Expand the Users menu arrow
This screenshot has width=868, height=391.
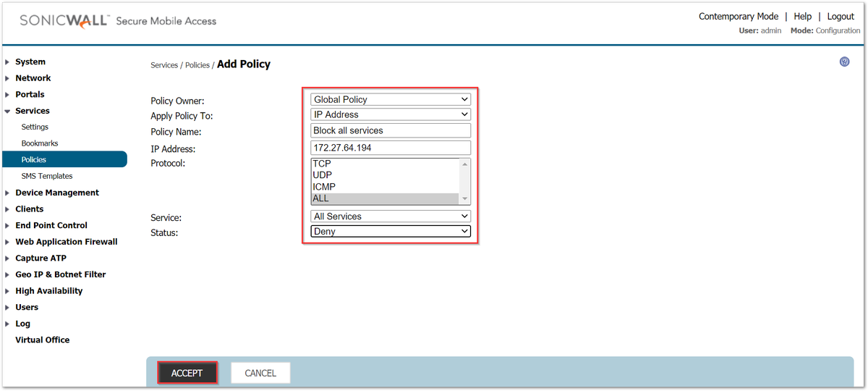[7, 308]
